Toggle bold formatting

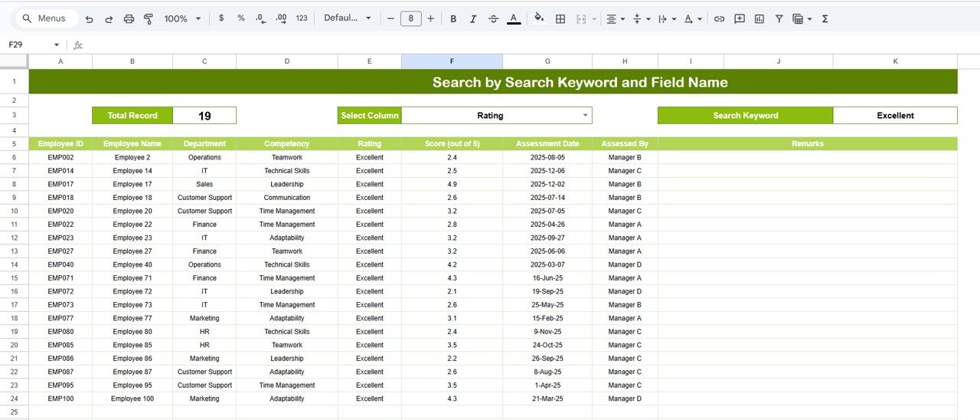coord(453,18)
